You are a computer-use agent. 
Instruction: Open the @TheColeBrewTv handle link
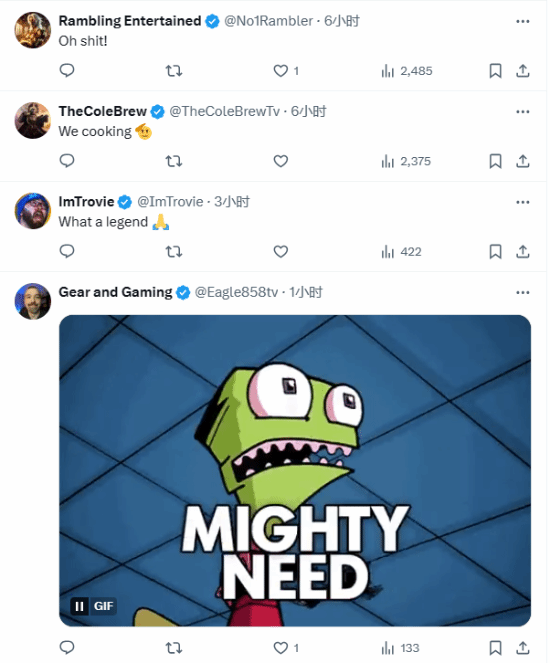224,111
